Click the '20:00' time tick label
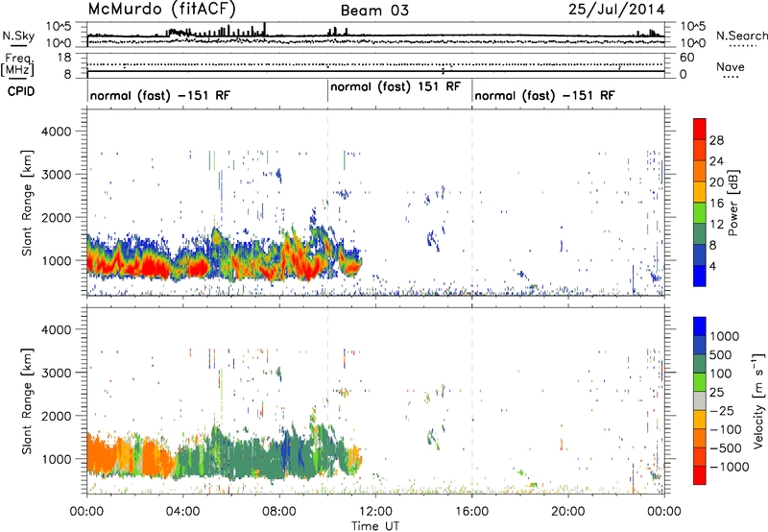Screen dimensions: 768x532 (x=567, y=512)
